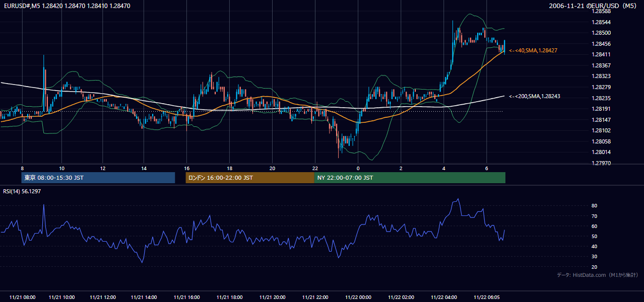Viewport: 644px width, 302px height.
Task: Click the 2006-11-21 EUR/USD (M5) chart title
Action: 594,6
